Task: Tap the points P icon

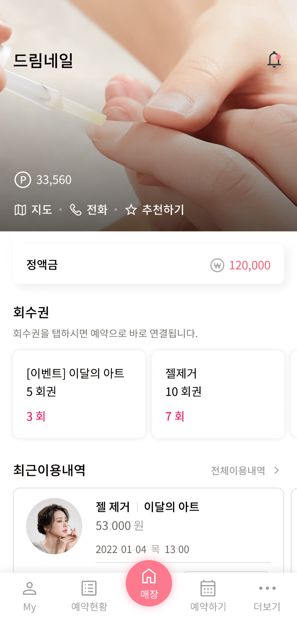Action: [x=23, y=180]
